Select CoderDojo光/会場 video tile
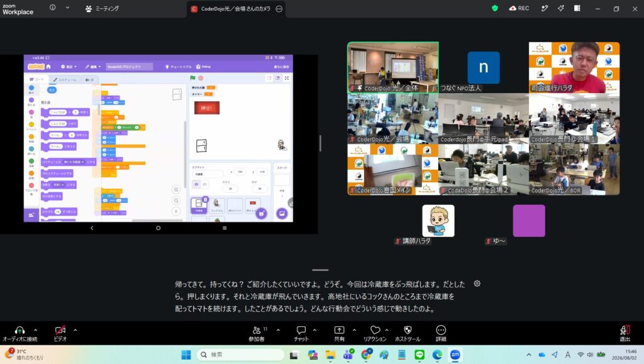Image resolution: width=644 pixels, height=364 pixels. coord(393,119)
